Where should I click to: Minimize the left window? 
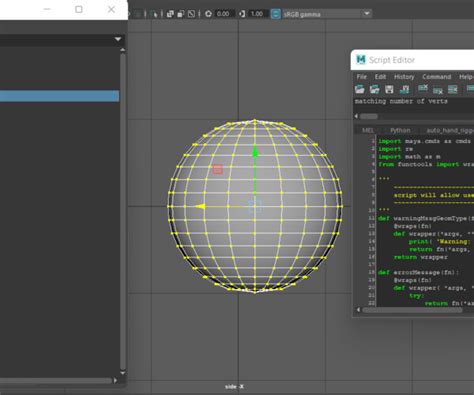(47, 9)
